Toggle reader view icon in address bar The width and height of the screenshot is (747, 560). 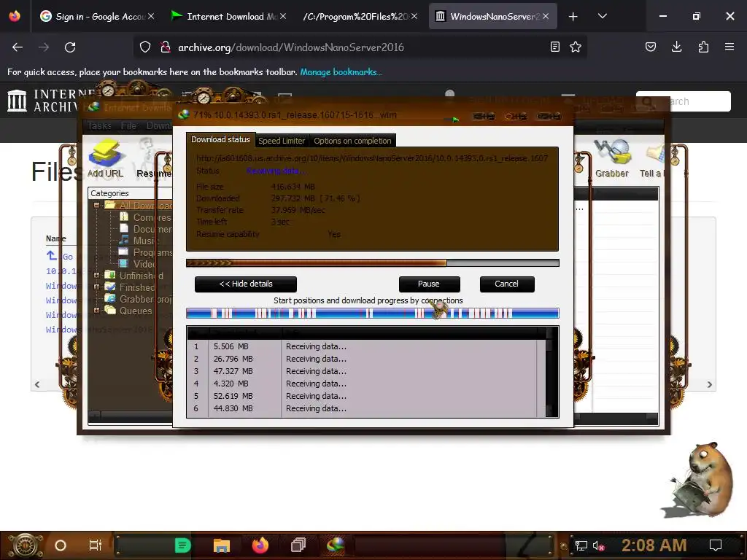554,47
